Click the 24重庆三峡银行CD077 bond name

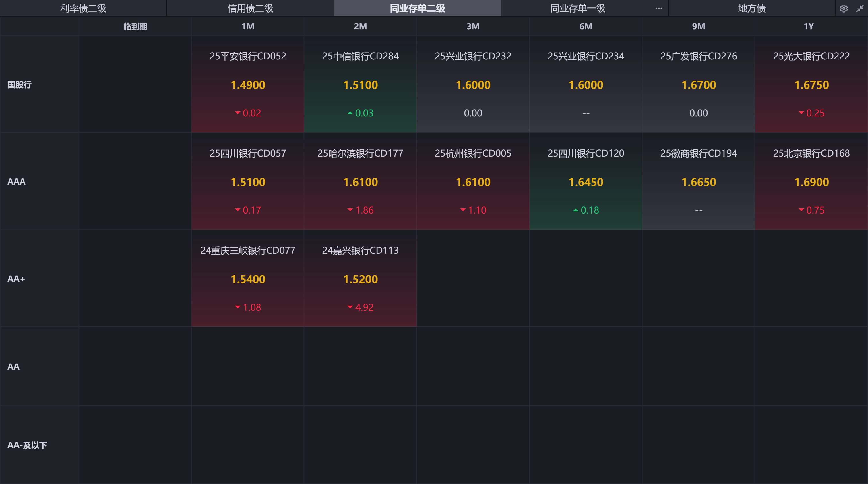[248, 251]
